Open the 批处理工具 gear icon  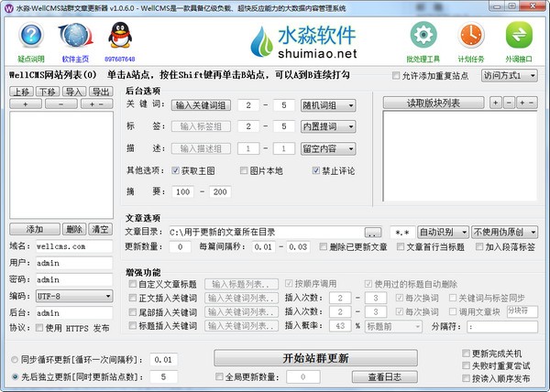tap(423, 36)
